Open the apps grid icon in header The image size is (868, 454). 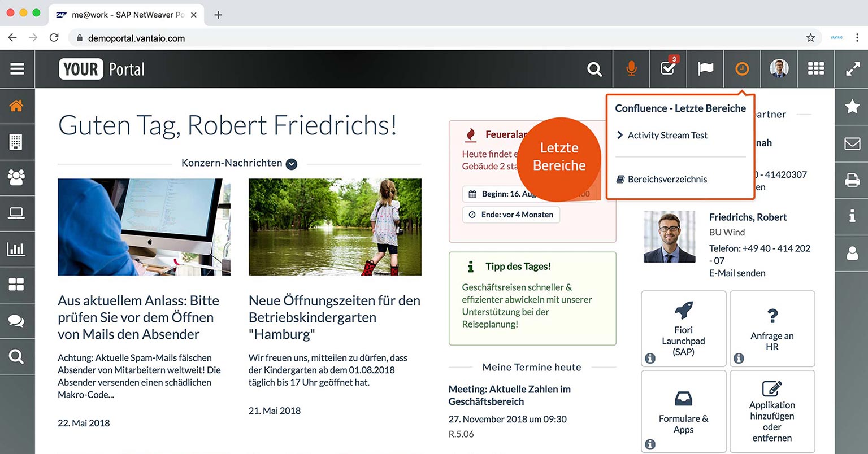pyautogui.click(x=816, y=69)
